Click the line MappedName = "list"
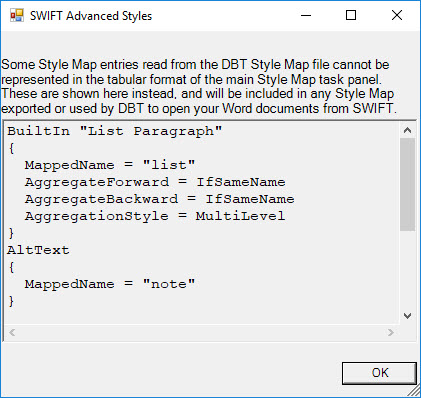Image resolution: width=421 pixels, height=398 pixels. coord(110,165)
